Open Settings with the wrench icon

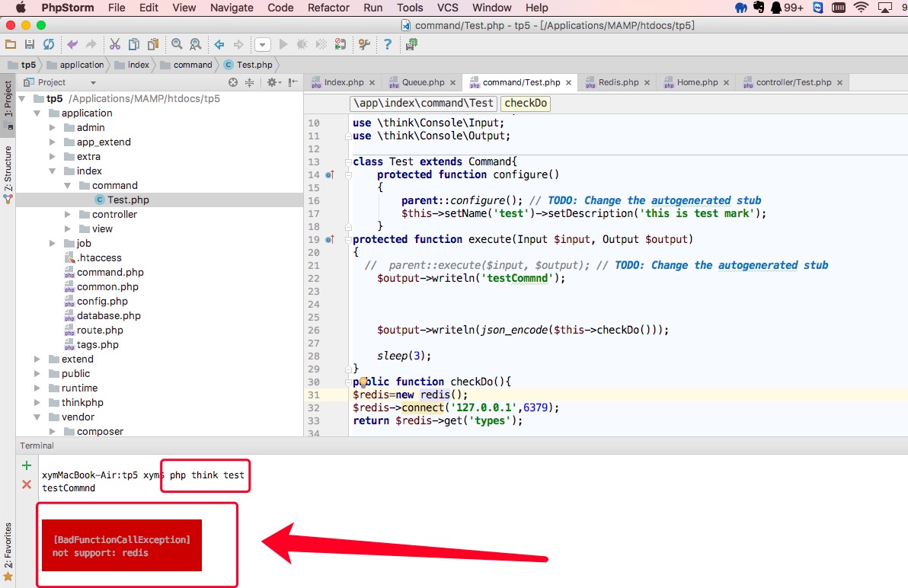[x=363, y=45]
